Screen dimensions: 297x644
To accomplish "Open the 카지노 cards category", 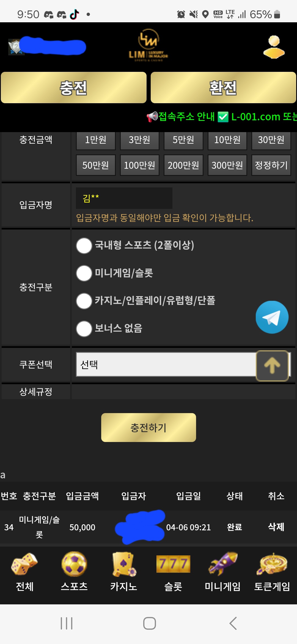I will (x=124, y=572).
